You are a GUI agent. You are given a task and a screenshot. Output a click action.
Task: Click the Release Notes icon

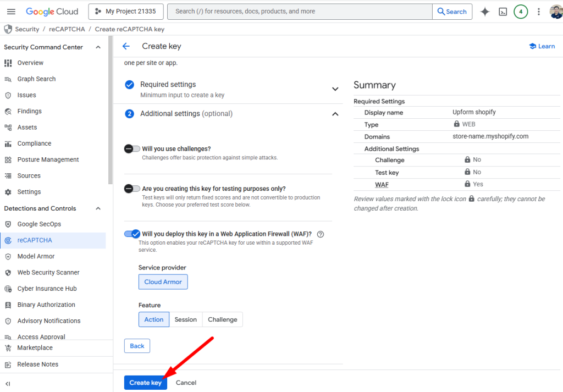tap(8, 365)
